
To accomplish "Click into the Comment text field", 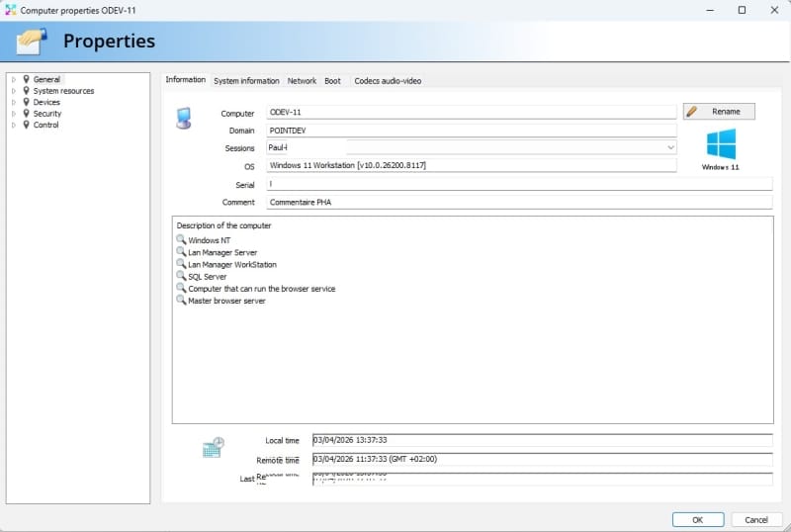I will tap(518, 203).
